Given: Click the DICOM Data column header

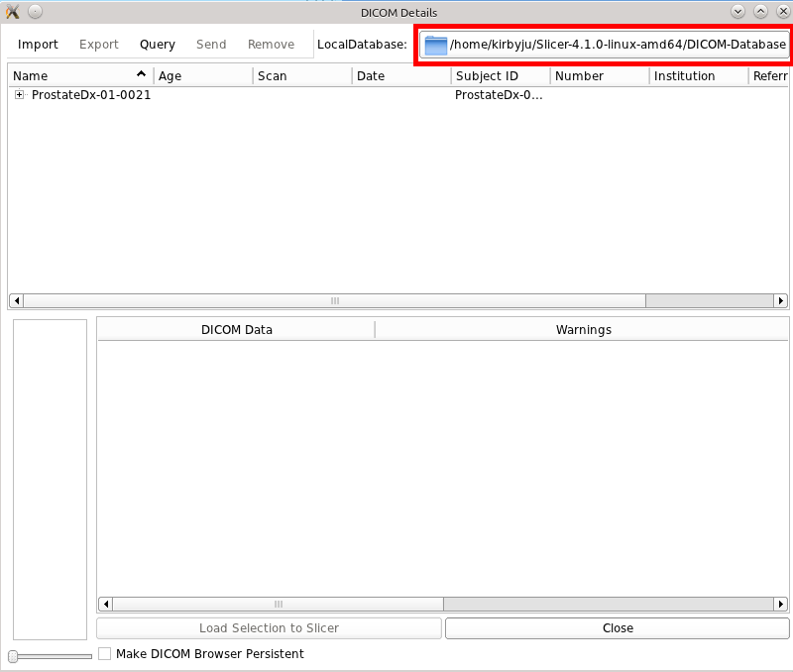Looking at the screenshot, I should 237,330.
